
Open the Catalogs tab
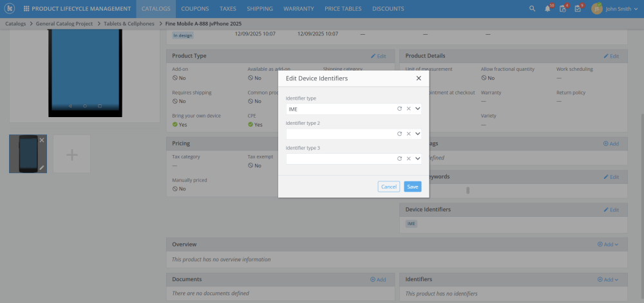[156, 8]
